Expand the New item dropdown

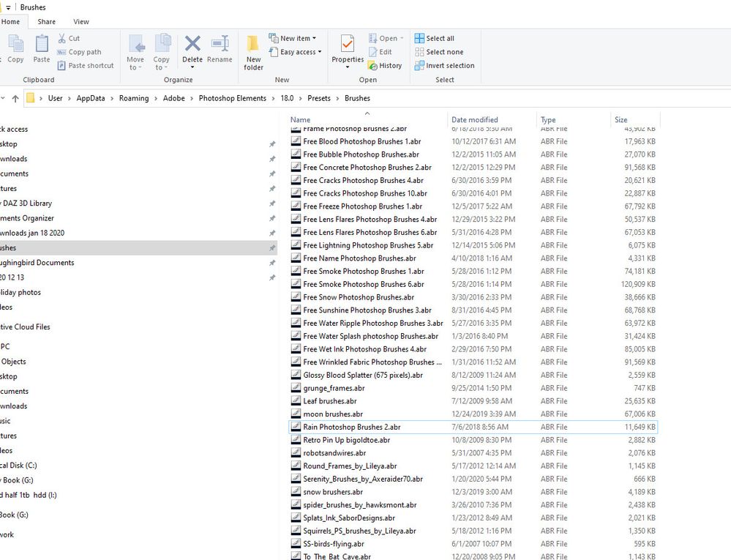click(x=293, y=38)
